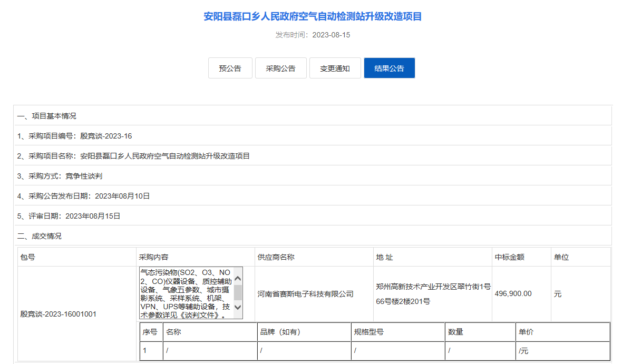
Task: Click the 单位 column header
Action: pos(581,257)
